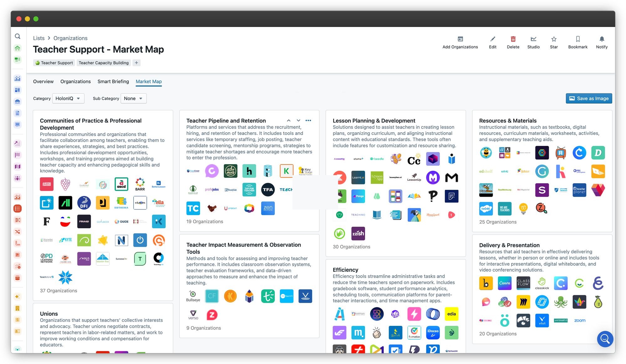Viewport: 626px width, 364px height.
Task: Select the Teachstone logo in Communities of Practice
Action: (x=47, y=277)
